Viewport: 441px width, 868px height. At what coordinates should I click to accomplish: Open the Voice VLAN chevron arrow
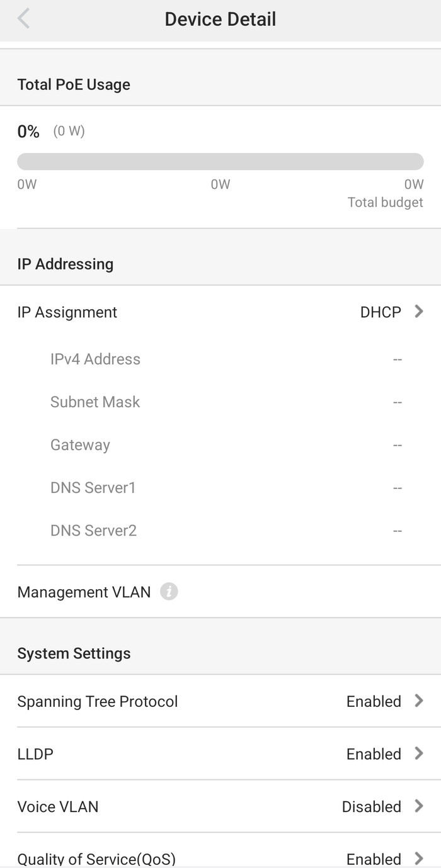[x=418, y=806]
